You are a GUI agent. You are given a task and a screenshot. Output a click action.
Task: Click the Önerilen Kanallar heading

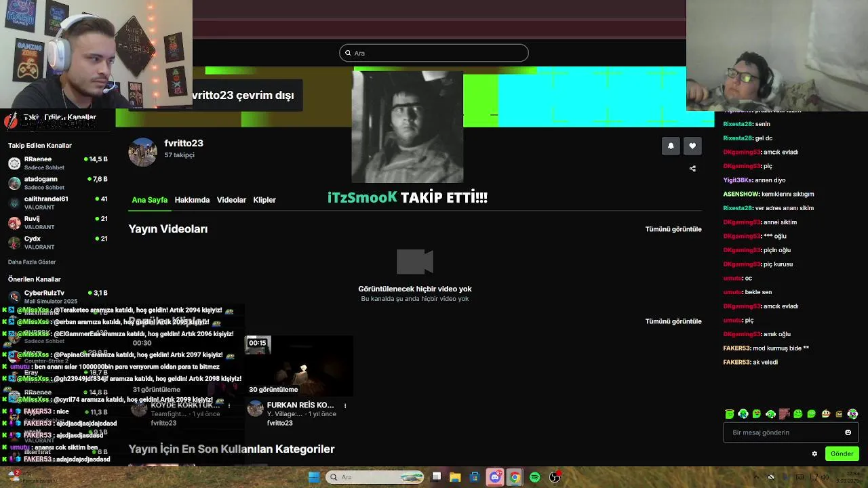pyautogui.click(x=35, y=279)
